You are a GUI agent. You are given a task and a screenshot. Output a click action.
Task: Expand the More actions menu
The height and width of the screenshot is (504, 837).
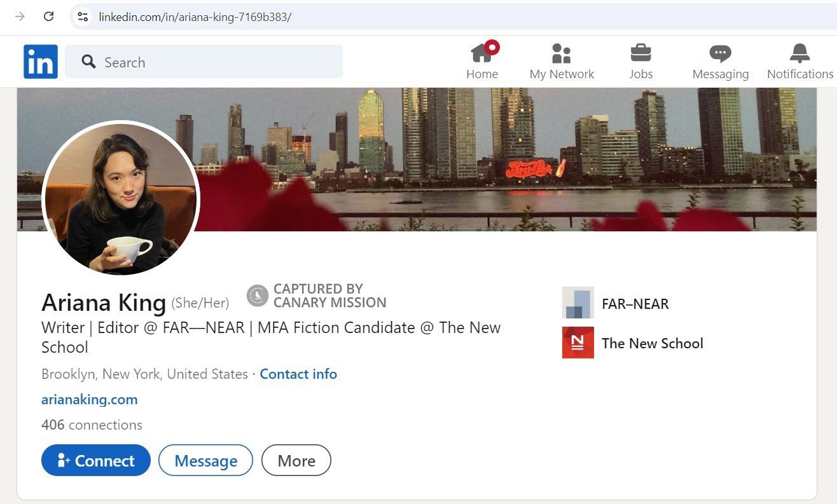tap(296, 461)
